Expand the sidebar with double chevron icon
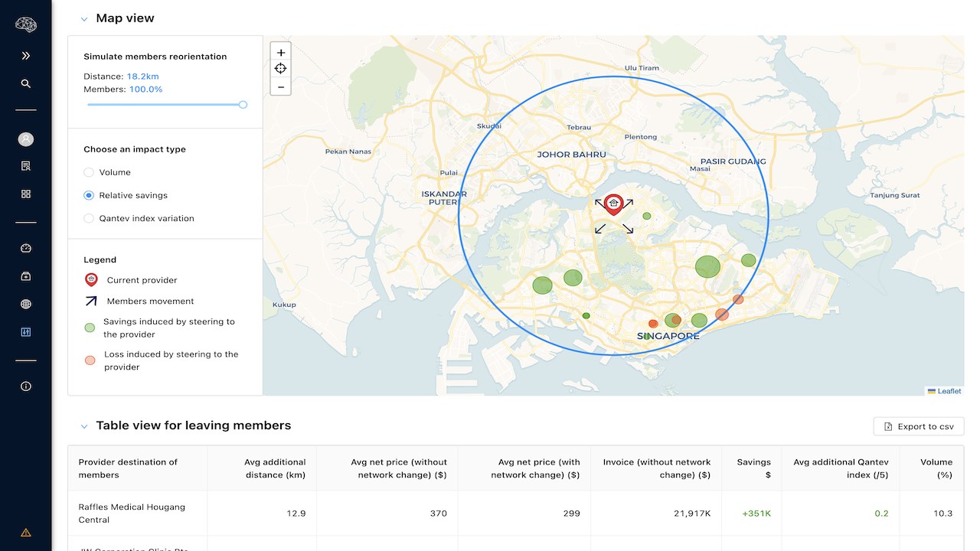This screenshot has height=551, width=980. (x=26, y=56)
